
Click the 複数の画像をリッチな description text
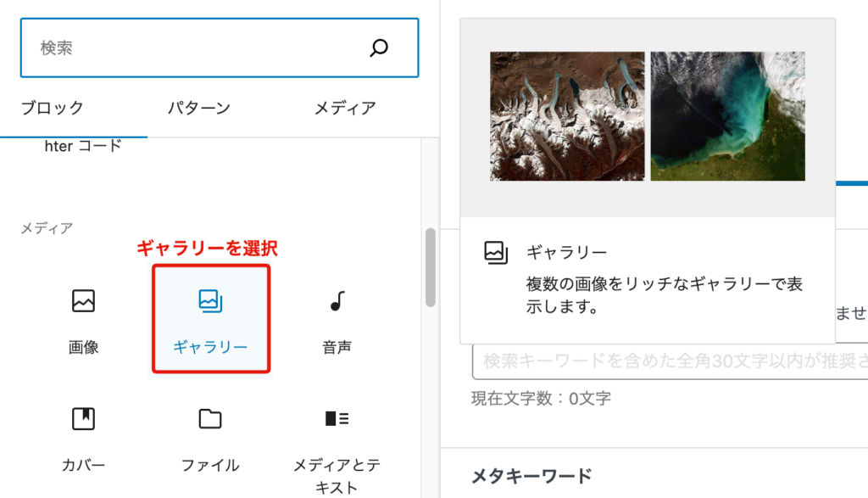pyautogui.click(x=664, y=295)
